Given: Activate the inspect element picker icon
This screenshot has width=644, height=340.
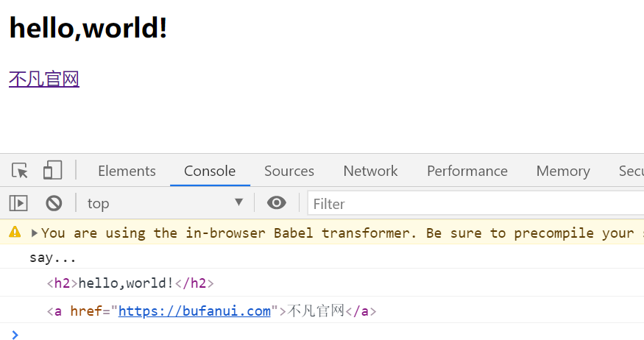Looking at the screenshot, I should [20, 171].
